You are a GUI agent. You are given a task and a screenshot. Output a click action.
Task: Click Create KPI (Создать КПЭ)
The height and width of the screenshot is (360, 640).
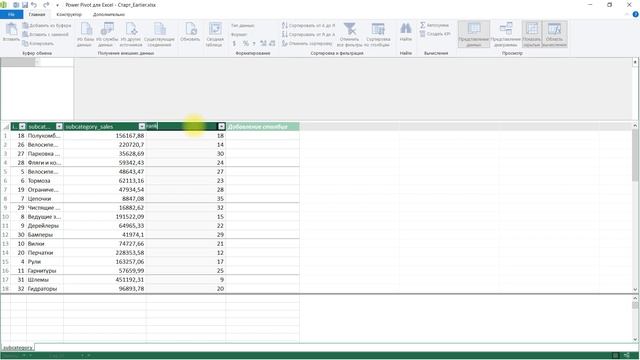point(435,34)
